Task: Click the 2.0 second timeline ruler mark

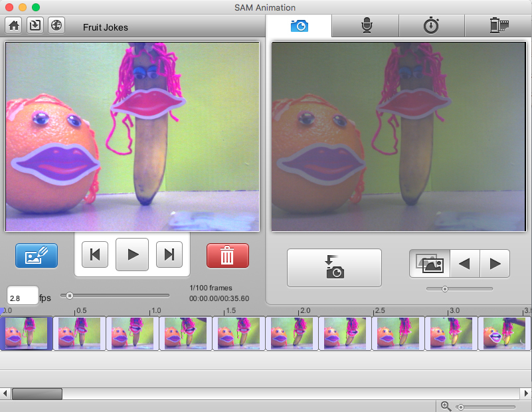Action: [x=305, y=310]
